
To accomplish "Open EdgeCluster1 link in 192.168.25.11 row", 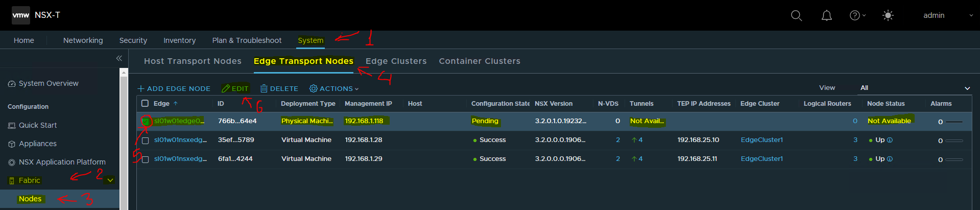I will point(761,159).
